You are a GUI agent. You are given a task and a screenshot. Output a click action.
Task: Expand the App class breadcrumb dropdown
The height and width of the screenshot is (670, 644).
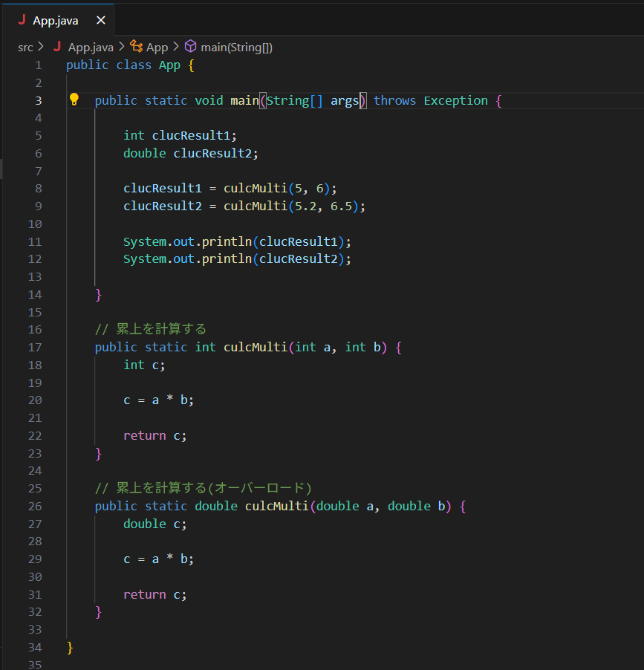click(157, 47)
